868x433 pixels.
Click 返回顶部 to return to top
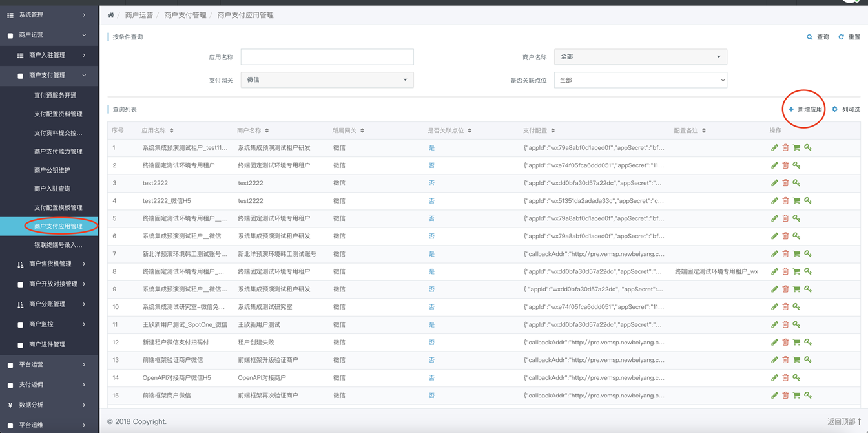click(845, 421)
